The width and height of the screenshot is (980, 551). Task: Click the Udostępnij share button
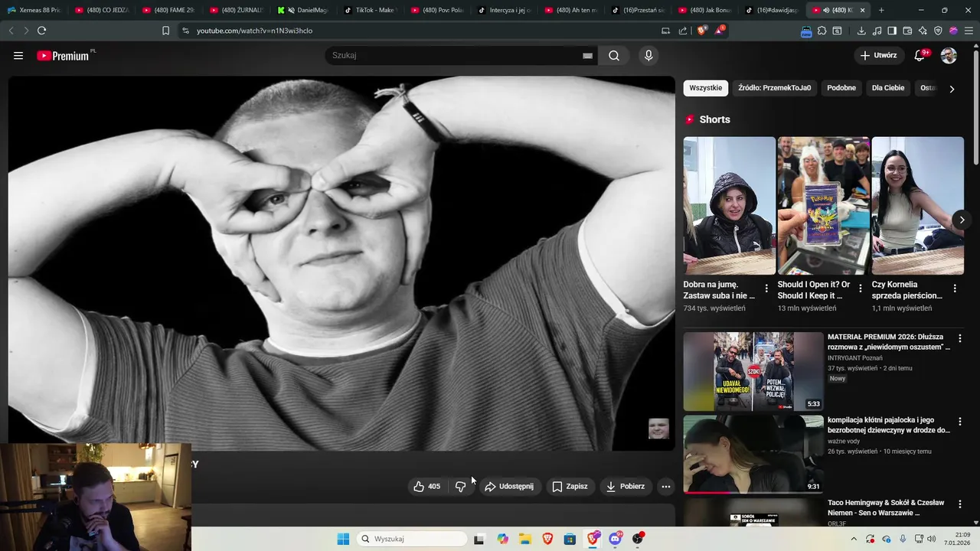(509, 486)
